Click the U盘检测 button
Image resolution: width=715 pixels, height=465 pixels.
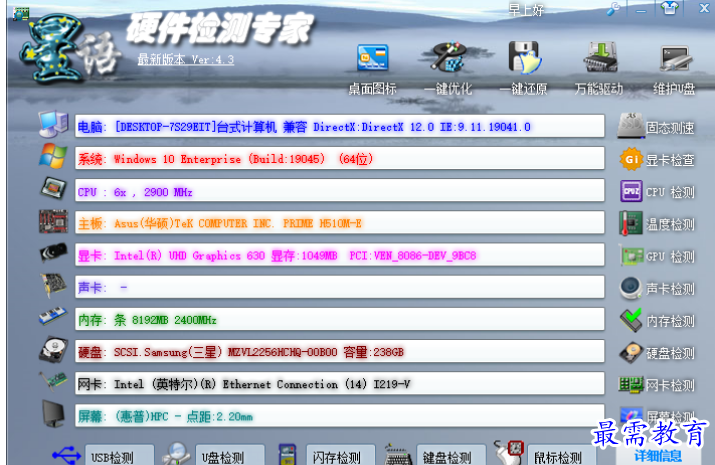click(230, 455)
